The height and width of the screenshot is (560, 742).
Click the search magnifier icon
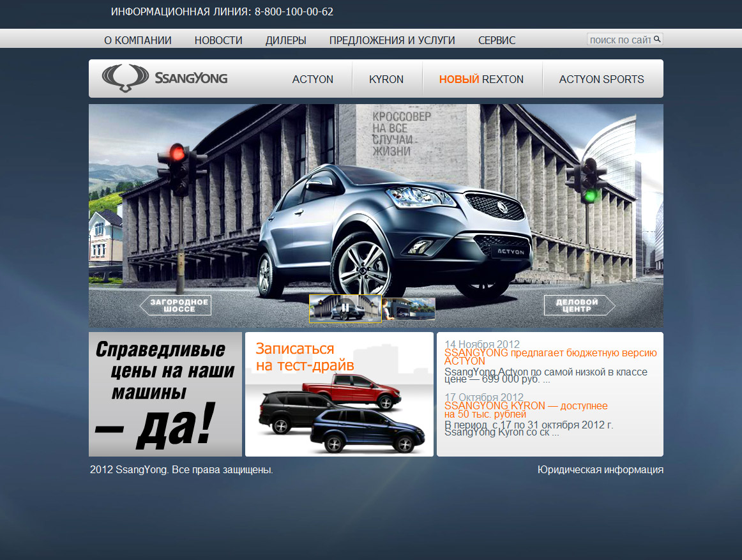click(657, 40)
